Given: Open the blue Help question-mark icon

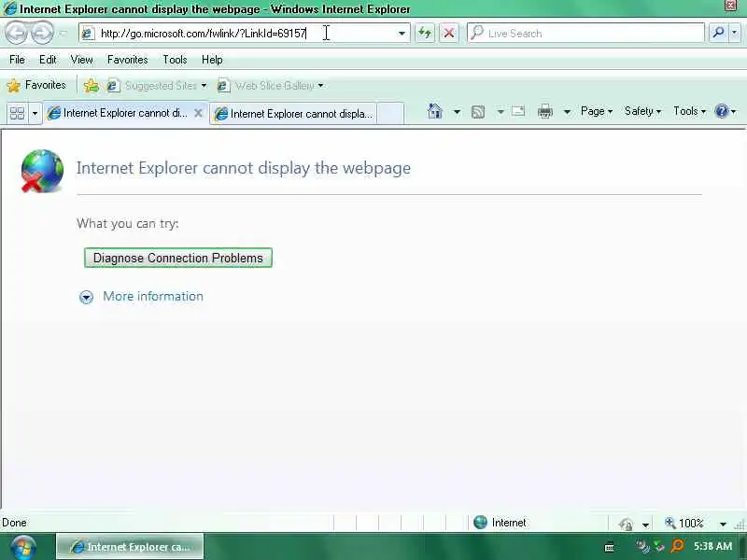Looking at the screenshot, I should point(722,111).
